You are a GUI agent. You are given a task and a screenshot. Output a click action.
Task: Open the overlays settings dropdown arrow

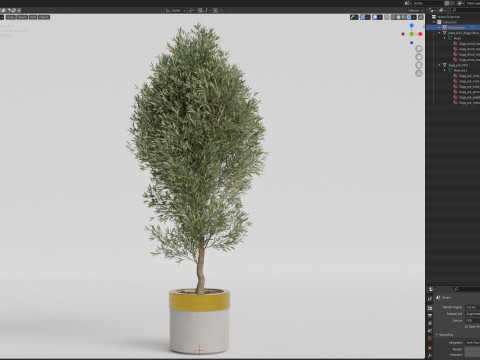[380, 17]
